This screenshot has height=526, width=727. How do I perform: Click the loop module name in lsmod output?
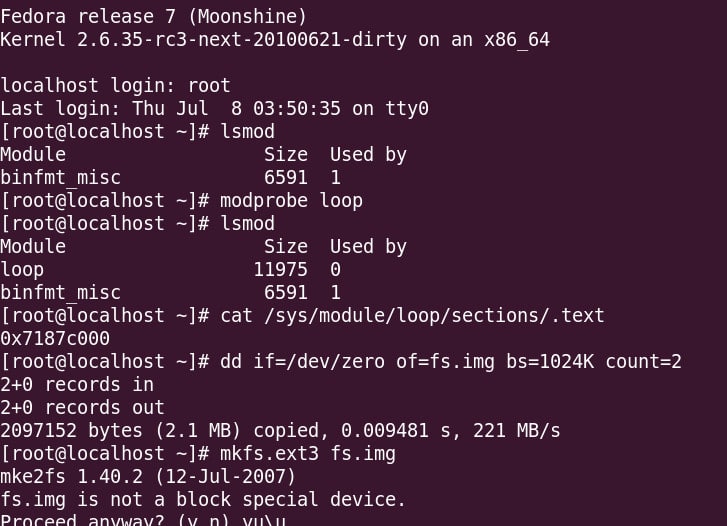pyautogui.click(x=22, y=270)
